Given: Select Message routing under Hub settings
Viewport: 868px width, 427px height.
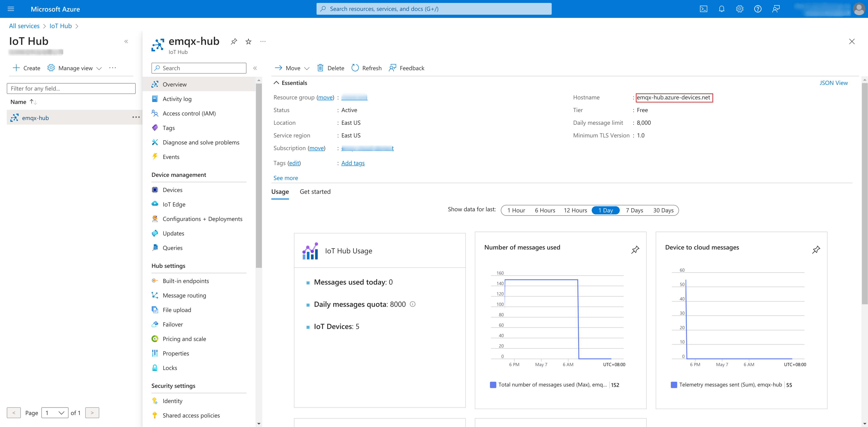Looking at the screenshot, I should pos(184,295).
